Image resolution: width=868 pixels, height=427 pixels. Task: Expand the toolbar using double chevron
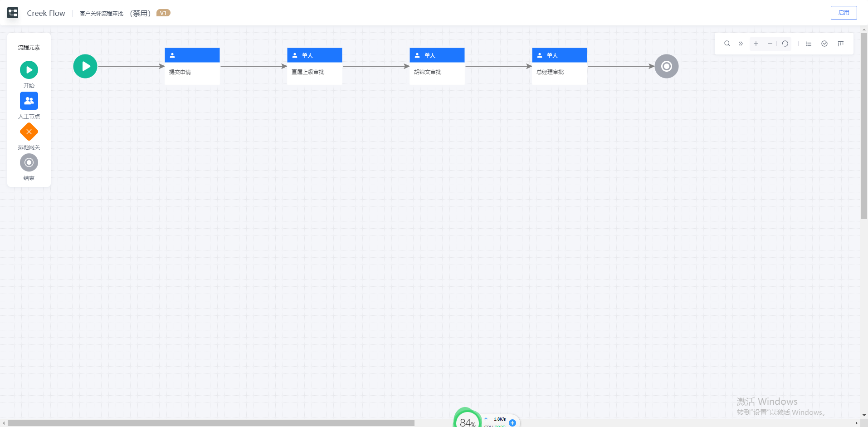point(741,44)
